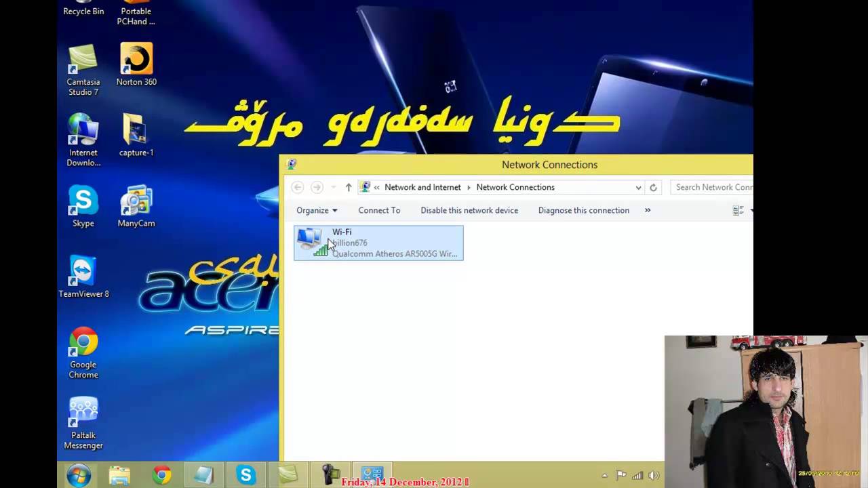Launch the Internet Download Manager desktop shortcut
The height and width of the screenshot is (488, 868).
click(x=83, y=140)
